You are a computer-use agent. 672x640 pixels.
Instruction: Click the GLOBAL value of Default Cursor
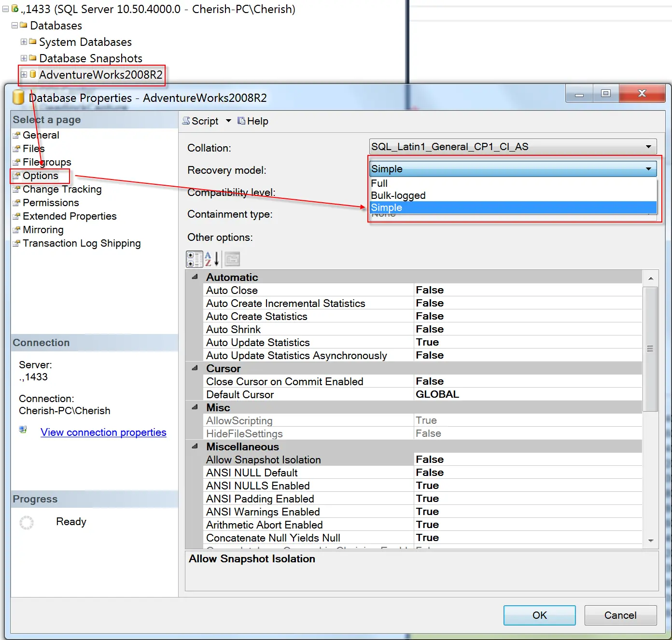pyautogui.click(x=437, y=394)
